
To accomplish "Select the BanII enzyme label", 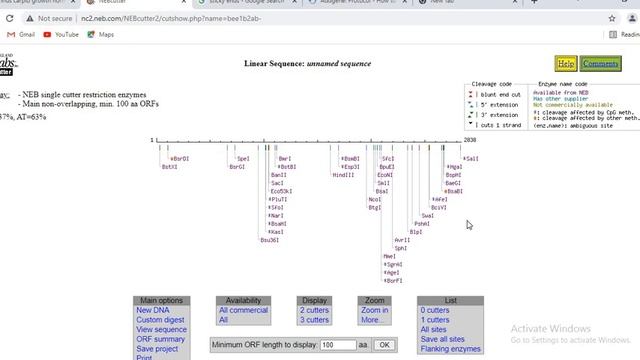I will coord(279,175).
